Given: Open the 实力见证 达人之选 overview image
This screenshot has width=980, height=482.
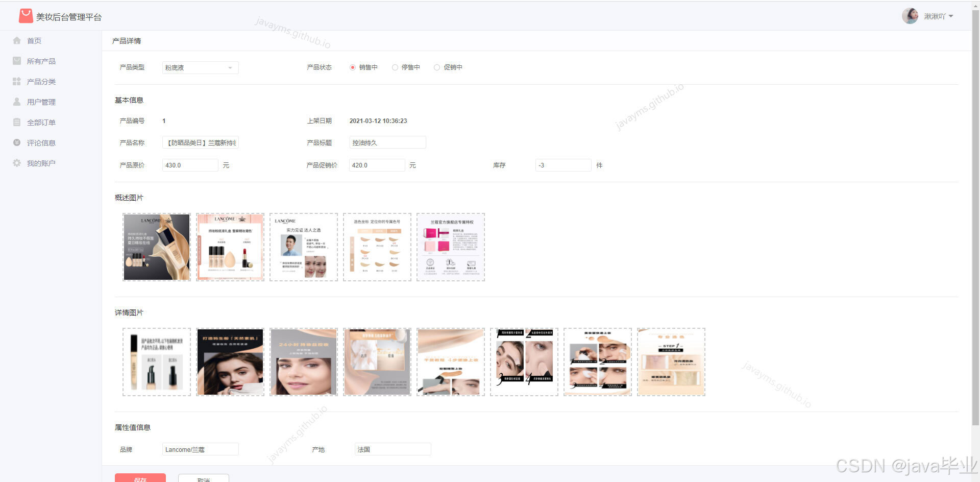Looking at the screenshot, I should [304, 247].
